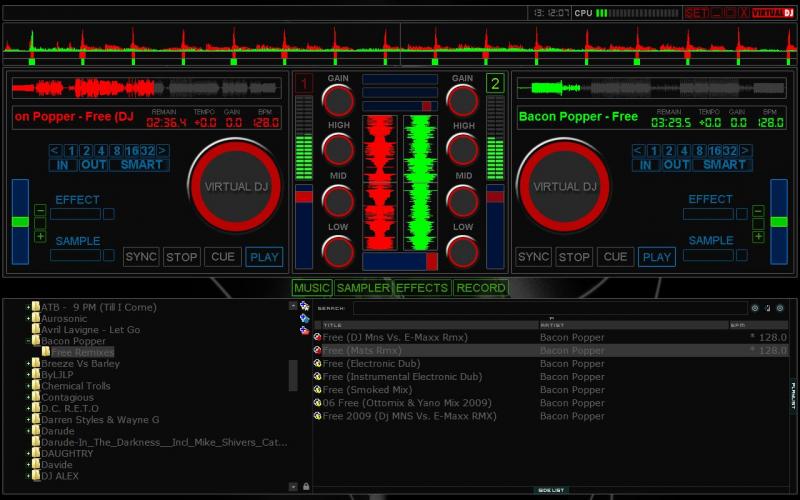Click the folder icon next to DAUGHTRY
Image resolution: width=800 pixels, height=500 pixels.
point(36,453)
